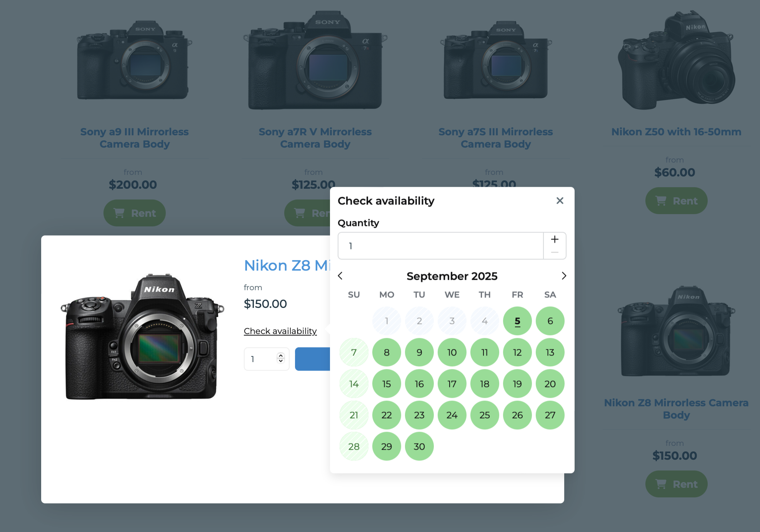Click the blue add-to-cart button
Screen dimensions: 760x532
tap(312, 359)
